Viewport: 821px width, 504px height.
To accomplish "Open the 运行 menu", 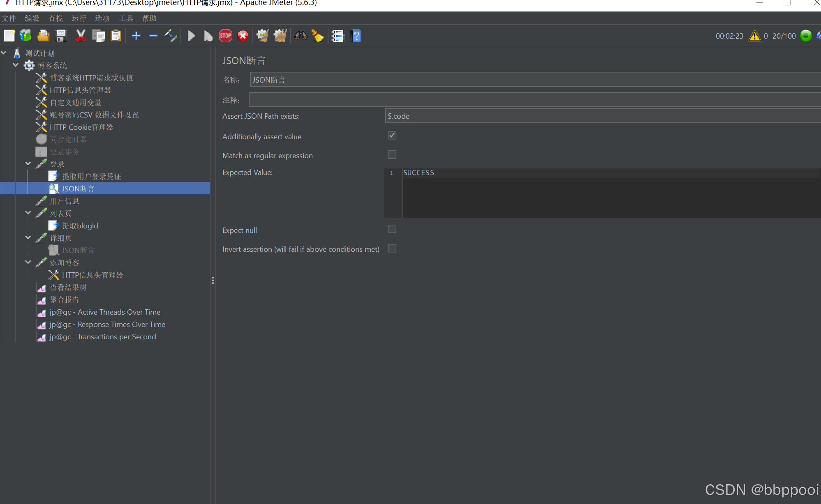I will click(x=79, y=18).
